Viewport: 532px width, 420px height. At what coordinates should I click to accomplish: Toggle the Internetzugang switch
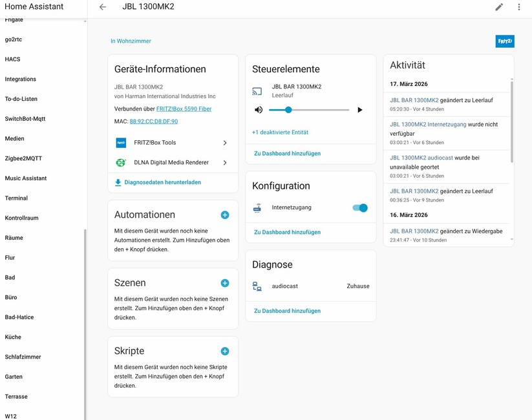(360, 207)
